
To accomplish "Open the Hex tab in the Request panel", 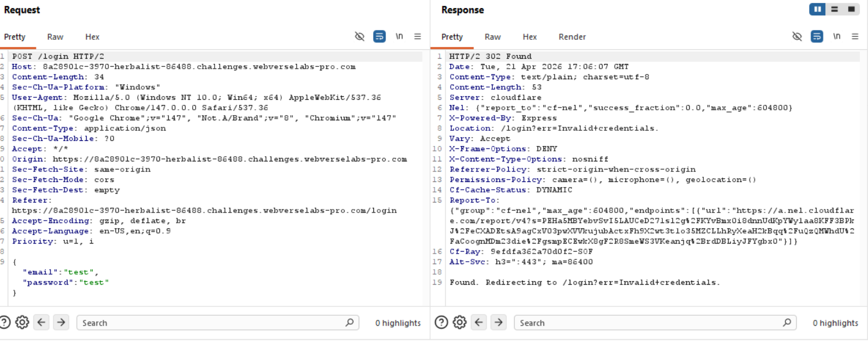I will (92, 37).
